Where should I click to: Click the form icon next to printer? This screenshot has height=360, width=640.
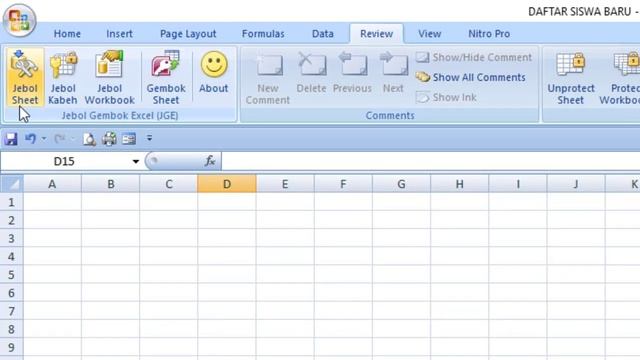(x=129, y=139)
